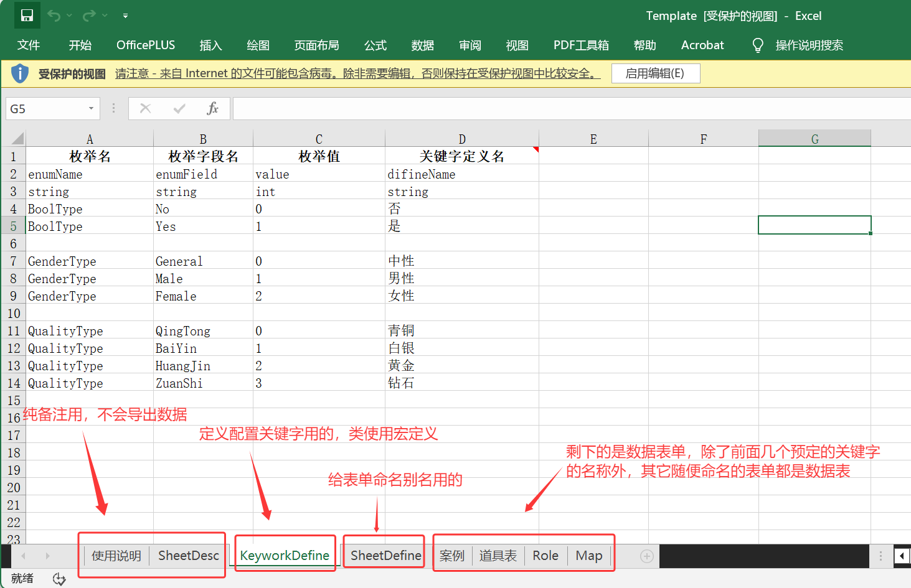
Task: Click the horizontal scrollbar left arrow
Action: tap(902, 556)
